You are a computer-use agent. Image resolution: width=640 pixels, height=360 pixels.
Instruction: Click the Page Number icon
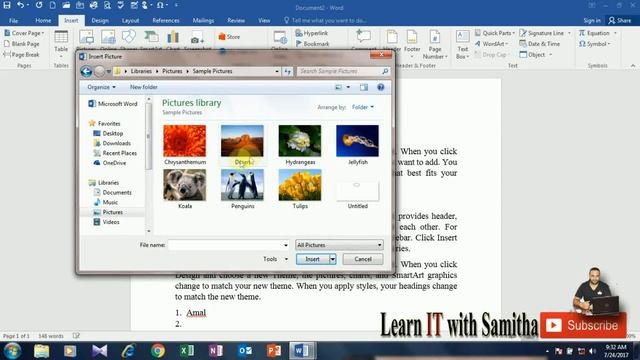pyautogui.click(x=435, y=38)
